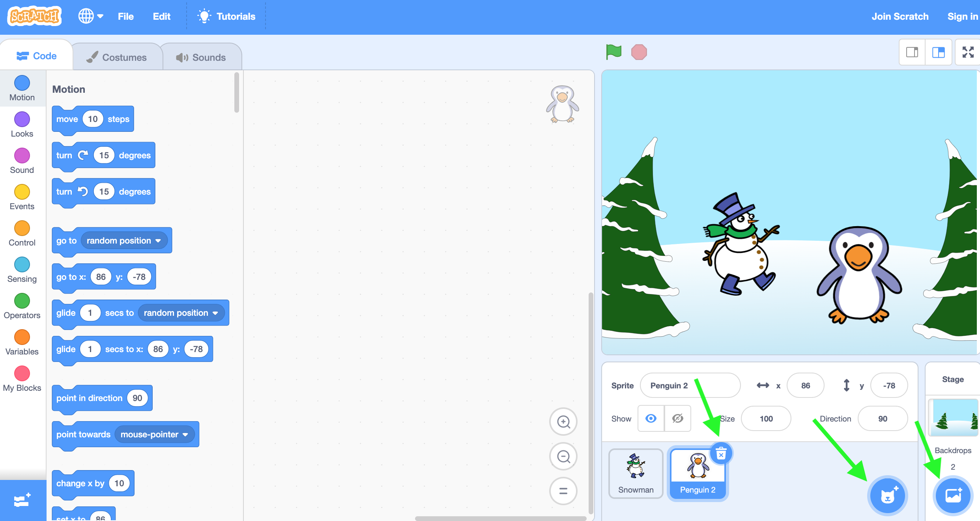Image resolution: width=980 pixels, height=521 pixels.
Task: Open the go to random position dropdown
Action: [124, 240]
